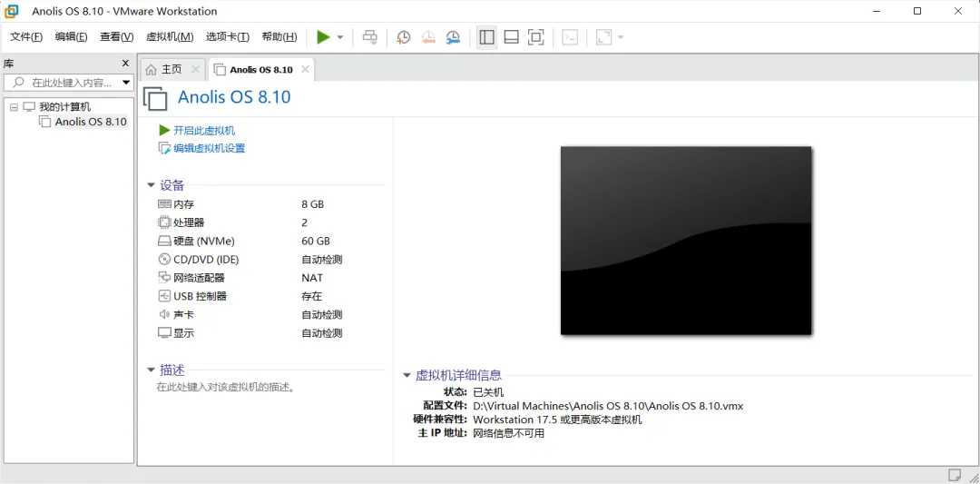Select the Anolis OS 8.10 tab
The height and width of the screenshot is (484, 980).
[261, 69]
